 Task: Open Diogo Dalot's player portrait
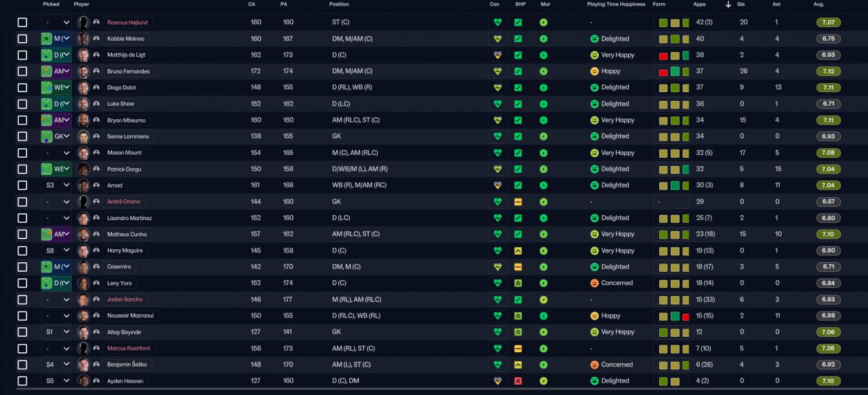point(83,87)
